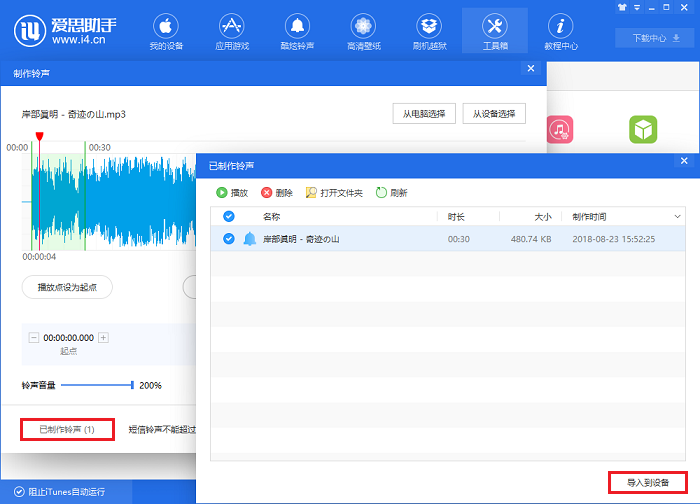700x504 pixels.
Task: Click the 导入到设备 import to device button
Action: tap(648, 482)
